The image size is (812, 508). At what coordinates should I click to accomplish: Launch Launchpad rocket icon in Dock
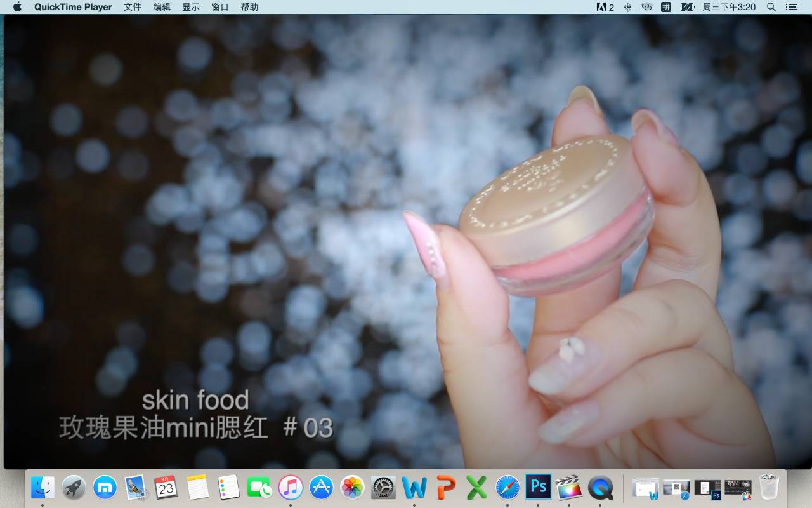[x=74, y=488]
